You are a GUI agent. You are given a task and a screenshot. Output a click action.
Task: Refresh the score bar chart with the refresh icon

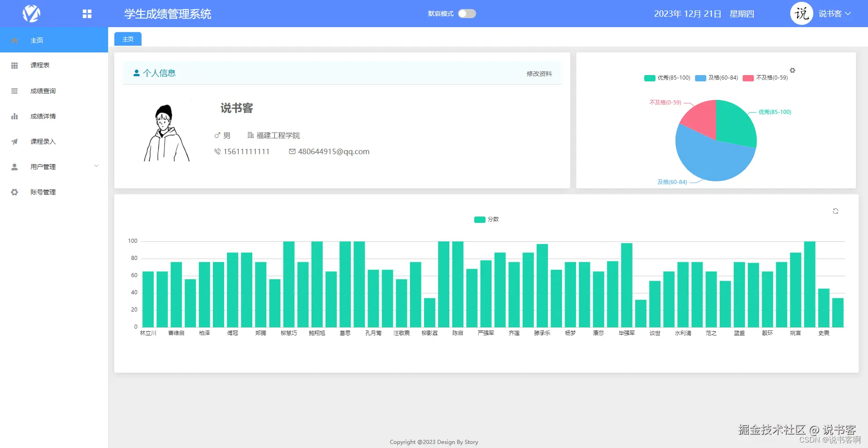coord(835,211)
